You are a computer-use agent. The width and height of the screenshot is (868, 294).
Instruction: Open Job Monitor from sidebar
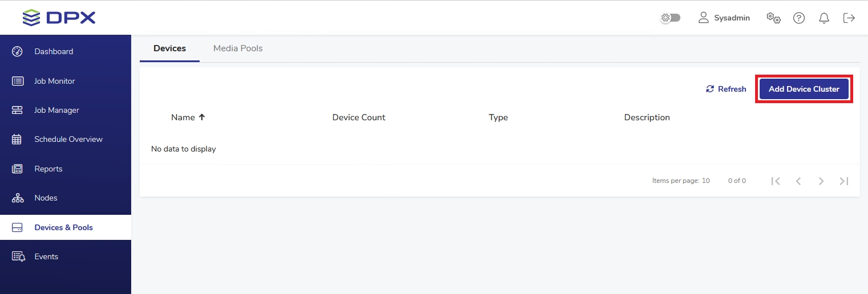coord(54,81)
